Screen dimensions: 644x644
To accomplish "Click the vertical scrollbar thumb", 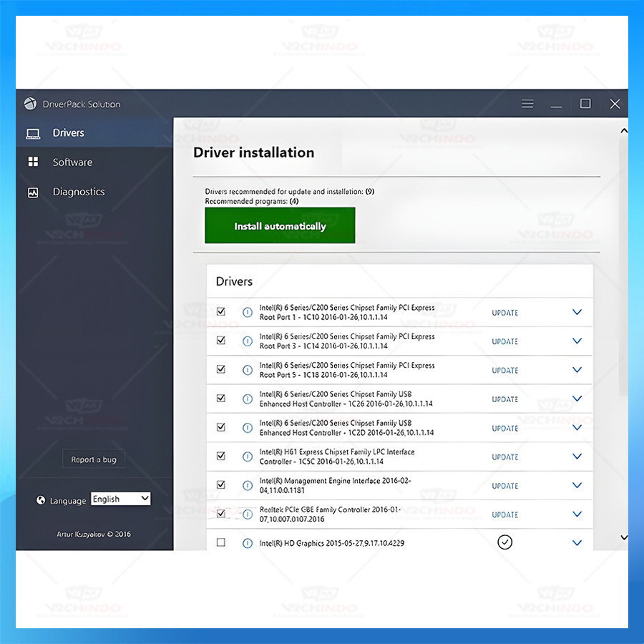I will pos(623,266).
